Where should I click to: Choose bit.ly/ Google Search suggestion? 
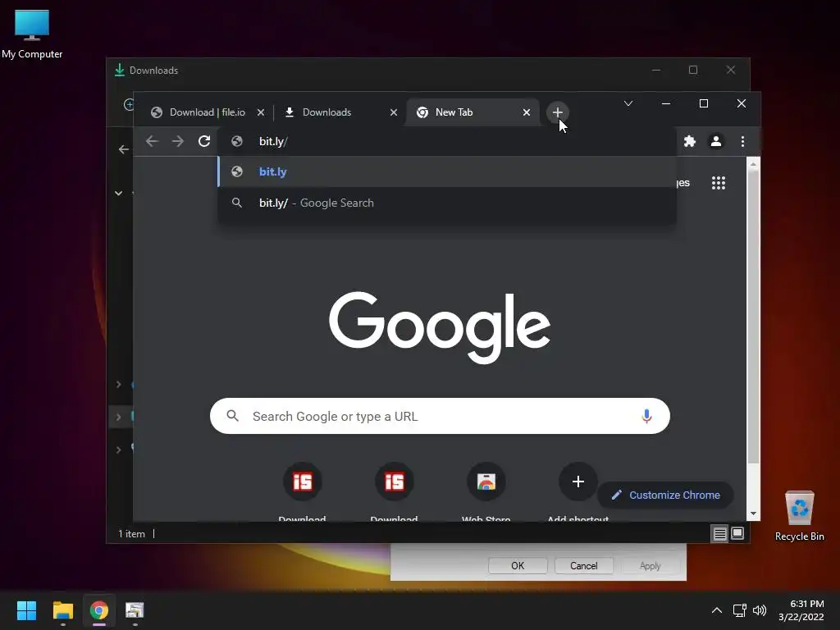tap(447, 203)
